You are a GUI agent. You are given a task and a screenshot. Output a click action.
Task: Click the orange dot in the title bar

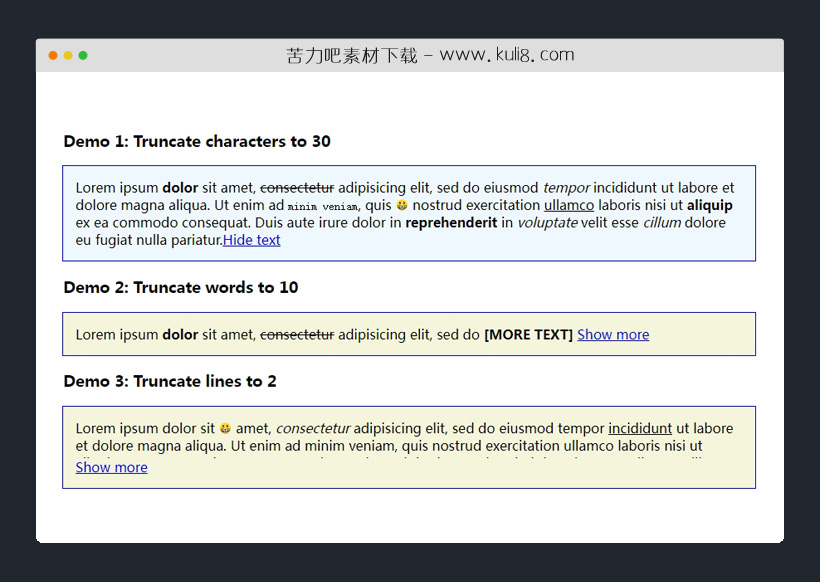point(53,55)
